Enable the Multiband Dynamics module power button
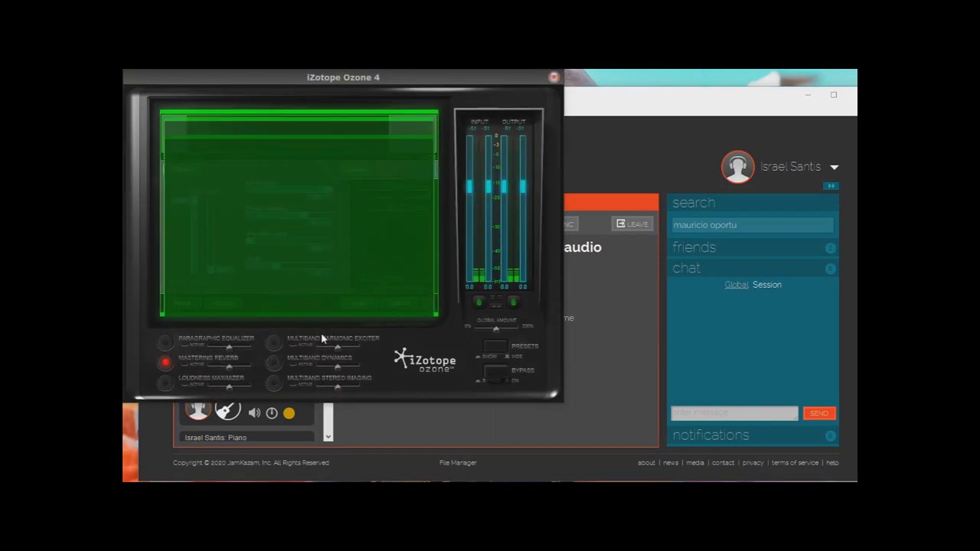 click(274, 362)
